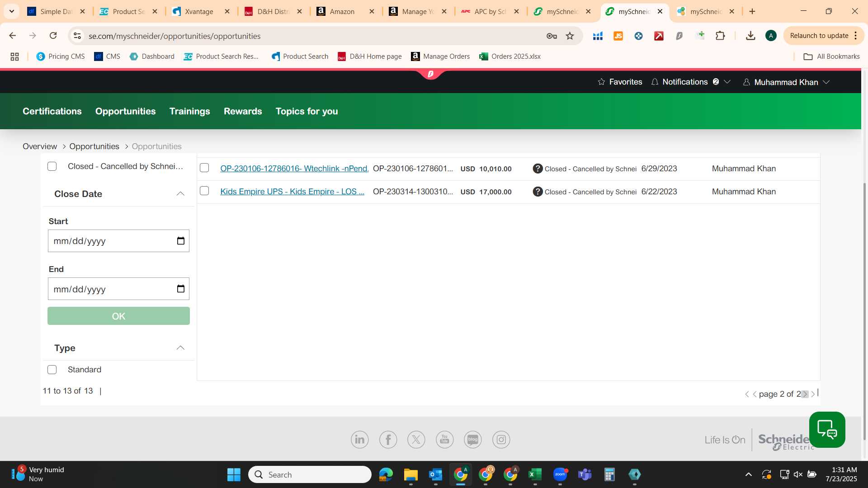Screen dimensions: 868x488
Task: Open Facebook social icon in footer
Action: 388,440
